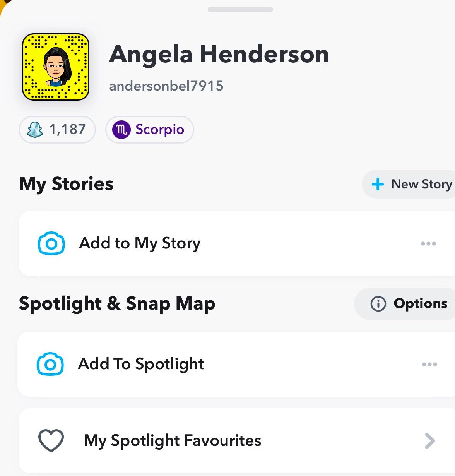Open three-dot menu for Add to My Story

(428, 243)
